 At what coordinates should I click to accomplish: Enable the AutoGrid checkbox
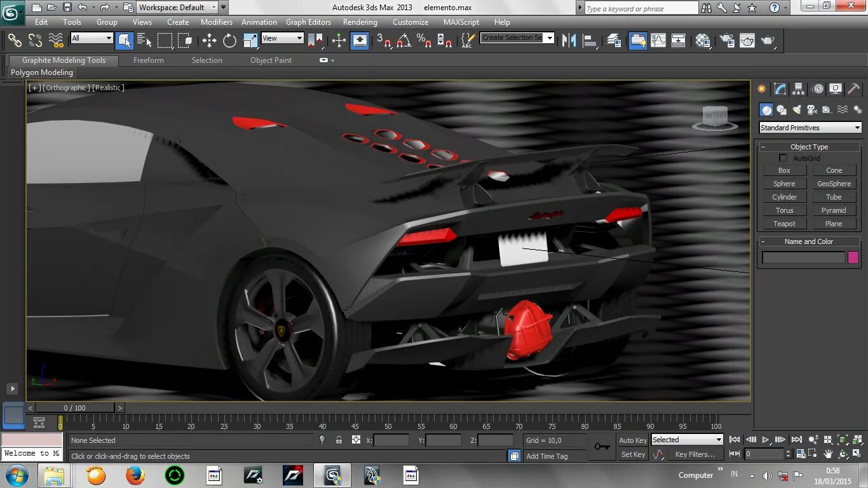pos(783,158)
